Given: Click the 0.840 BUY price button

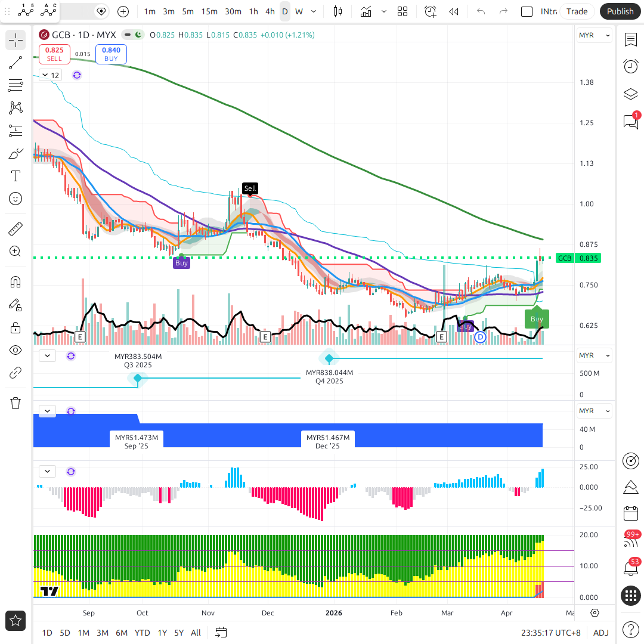Looking at the screenshot, I should click(x=111, y=54).
